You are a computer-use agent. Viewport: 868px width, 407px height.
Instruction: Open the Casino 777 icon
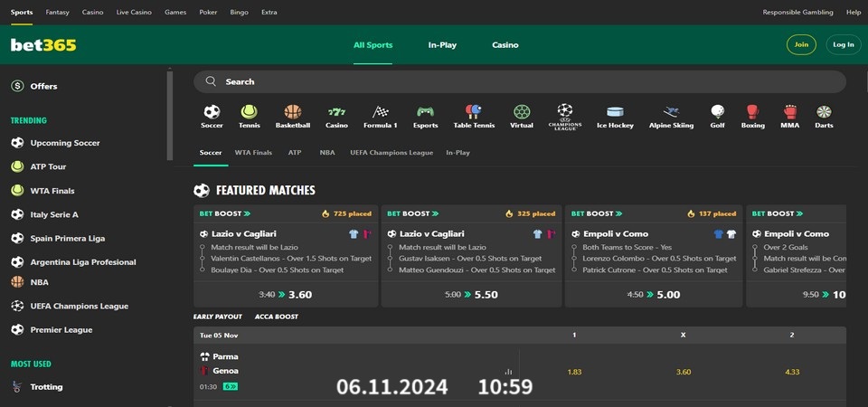point(336,112)
